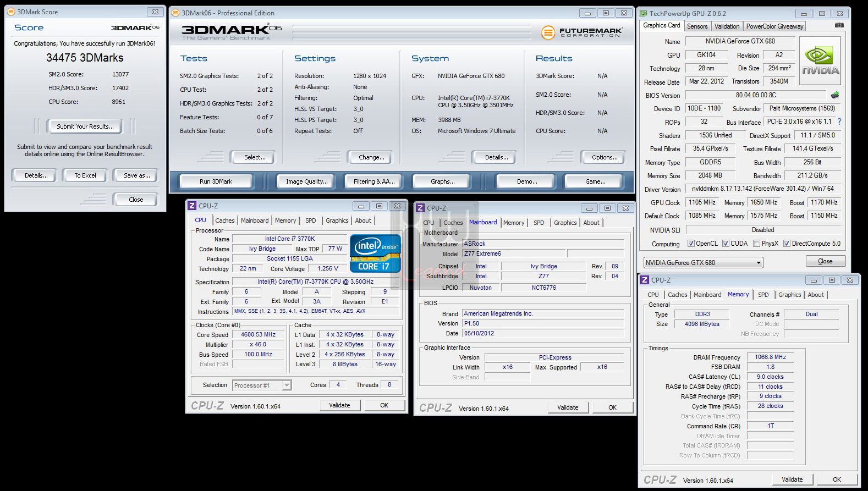Click the Driver Version field in GPU-Z
Screen dimensions: 868x491
(763, 189)
